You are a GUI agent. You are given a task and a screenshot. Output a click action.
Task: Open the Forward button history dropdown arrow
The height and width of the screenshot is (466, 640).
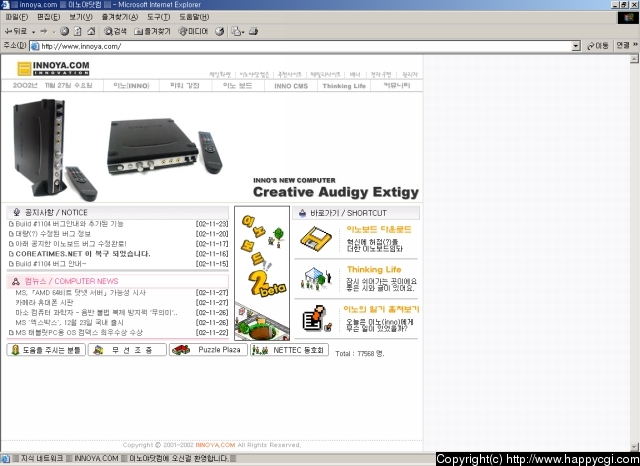click(x=53, y=31)
